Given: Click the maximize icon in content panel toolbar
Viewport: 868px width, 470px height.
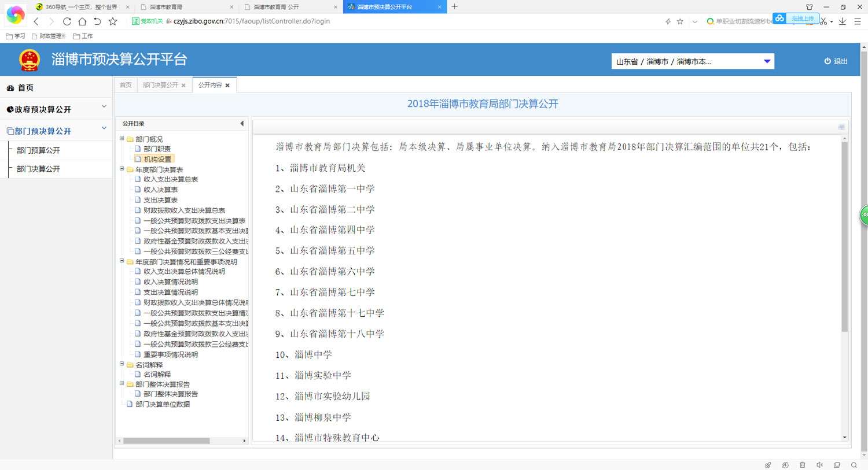Looking at the screenshot, I should click(x=841, y=127).
